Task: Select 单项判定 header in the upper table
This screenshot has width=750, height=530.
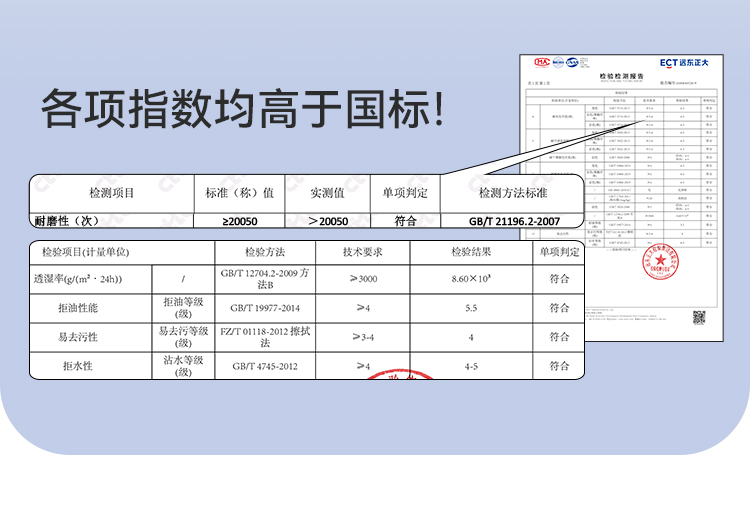Action: coord(405,193)
